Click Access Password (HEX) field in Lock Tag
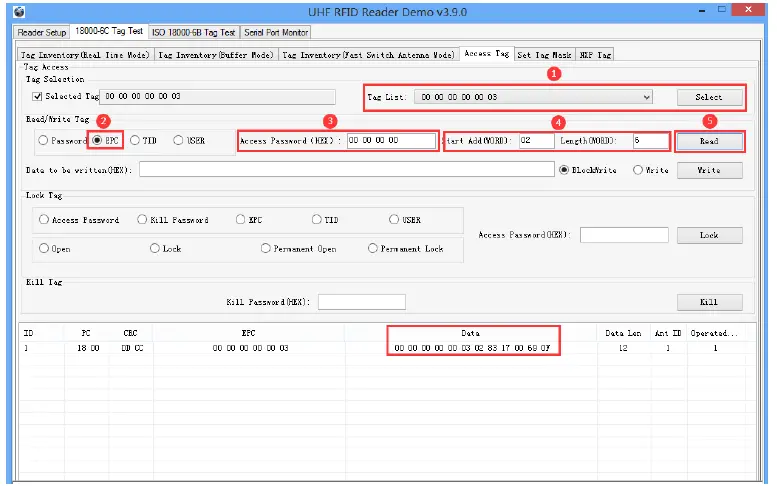Image resolution: width=777 pixels, height=486 pixels. tap(624, 235)
